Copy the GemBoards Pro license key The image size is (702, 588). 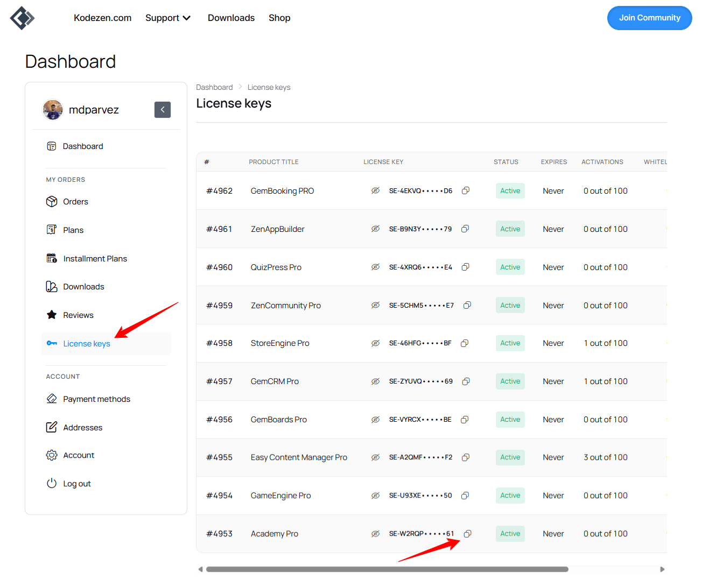(x=465, y=420)
